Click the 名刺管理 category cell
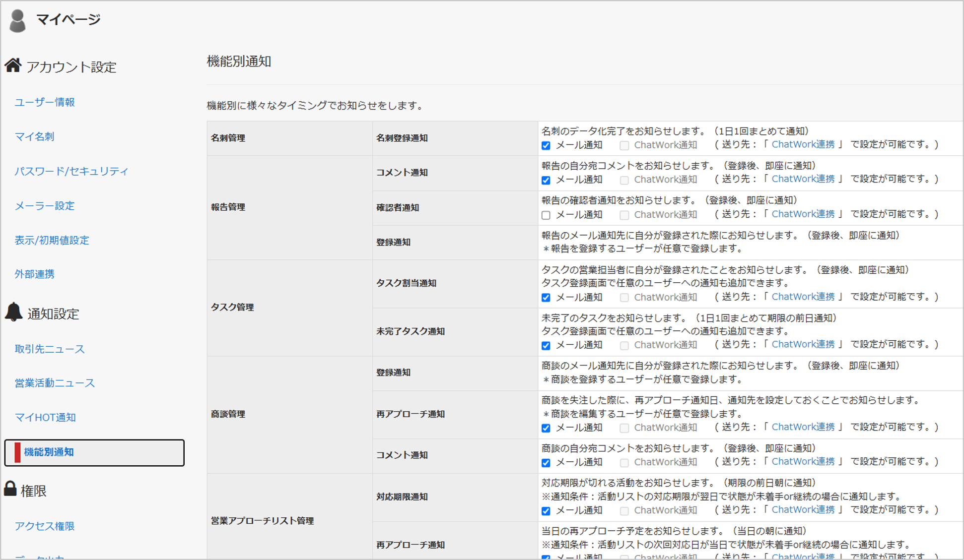964x560 pixels. point(289,138)
